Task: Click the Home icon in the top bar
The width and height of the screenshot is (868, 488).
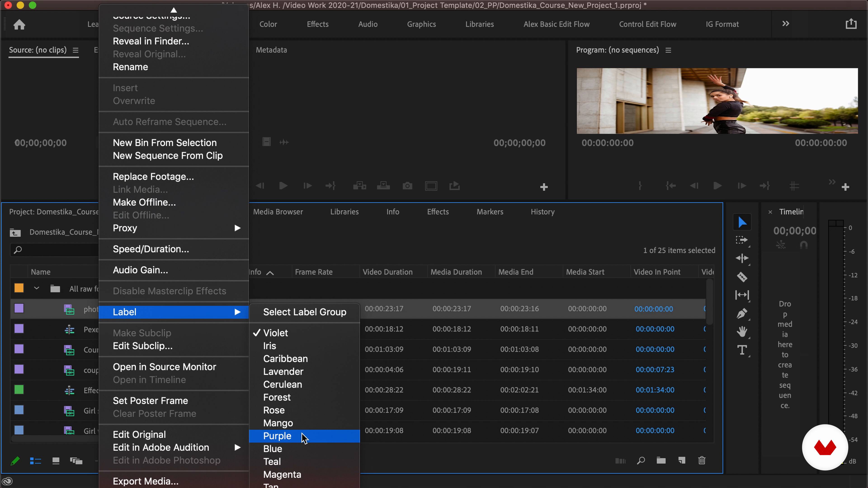Action: (19, 24)
